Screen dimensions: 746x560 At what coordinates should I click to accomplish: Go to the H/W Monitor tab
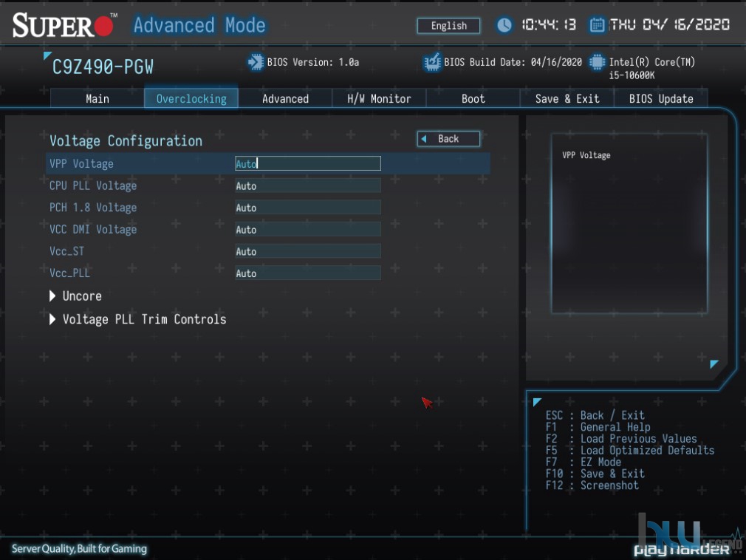click(379, 98)
